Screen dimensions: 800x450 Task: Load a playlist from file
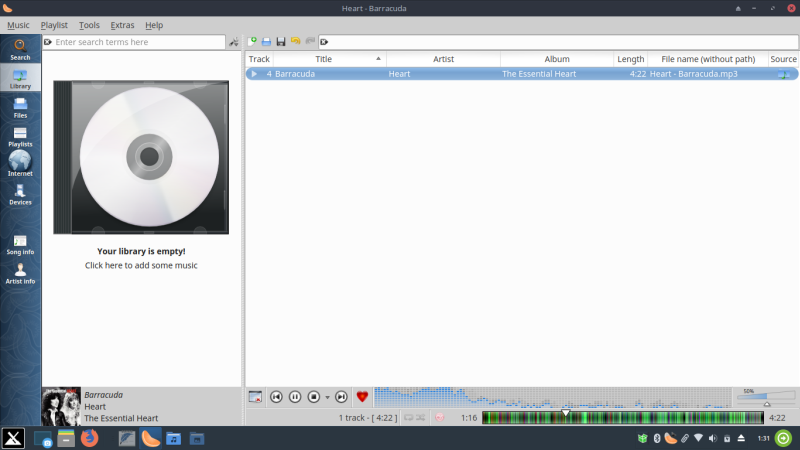266,41
